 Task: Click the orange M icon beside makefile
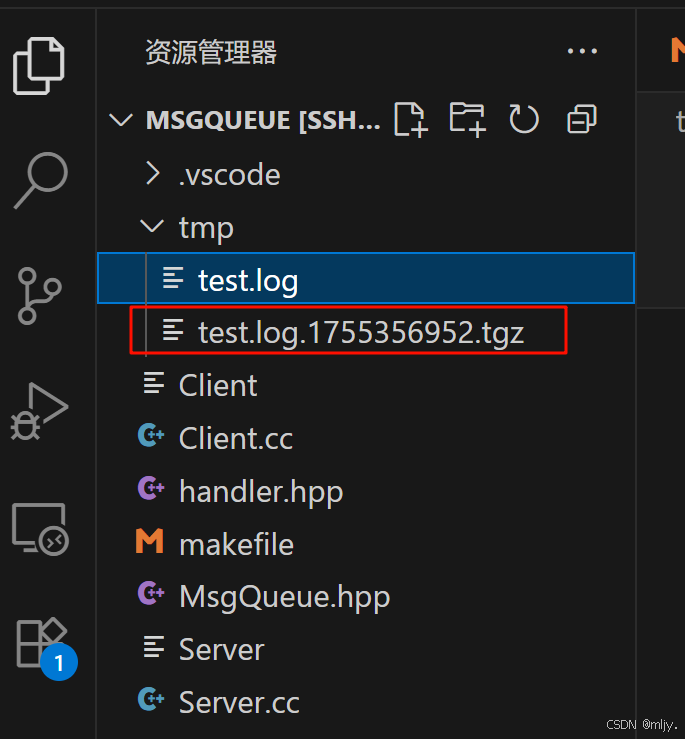click(149, 541)
